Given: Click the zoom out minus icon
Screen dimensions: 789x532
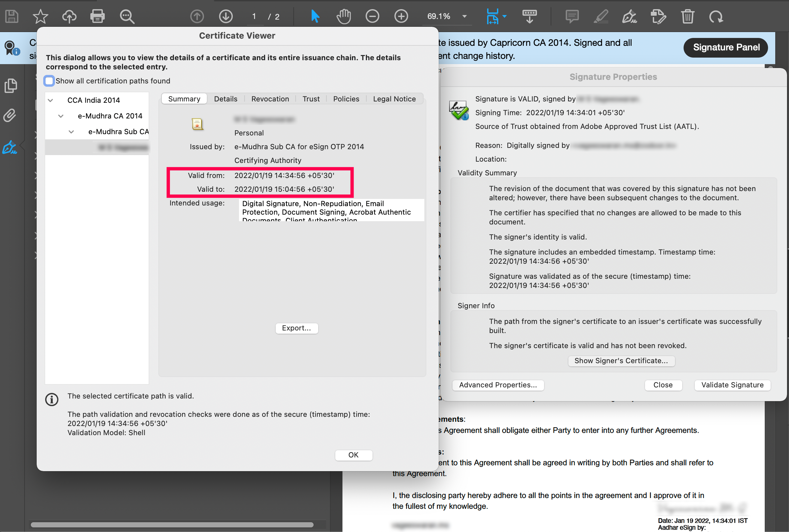Looking at the screenshot, I should click(x=372, y=16).
